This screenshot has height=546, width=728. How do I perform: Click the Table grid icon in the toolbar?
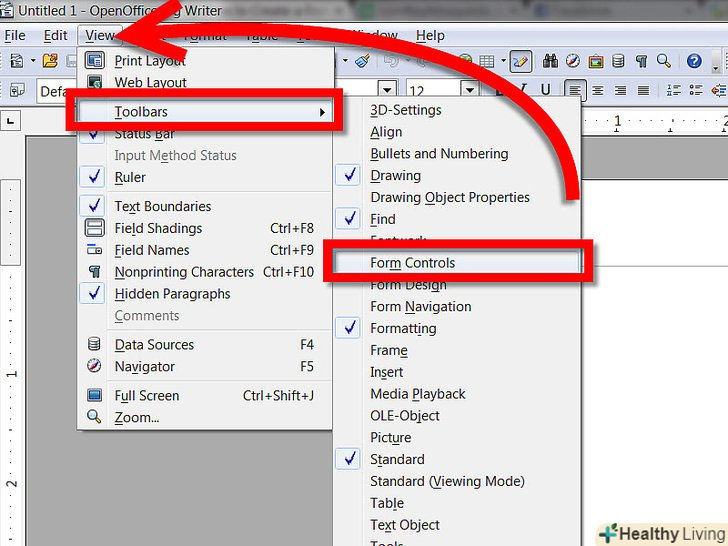tap(486, 61)
